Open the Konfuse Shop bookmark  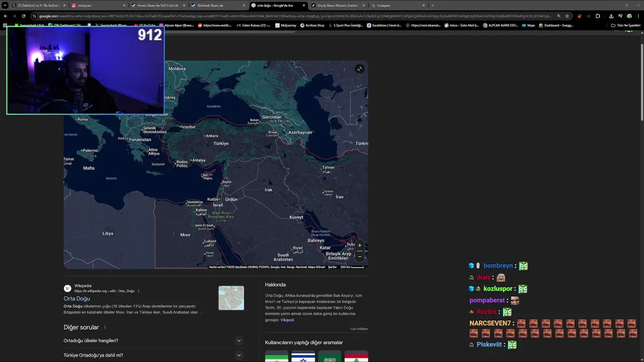[312, 25]
